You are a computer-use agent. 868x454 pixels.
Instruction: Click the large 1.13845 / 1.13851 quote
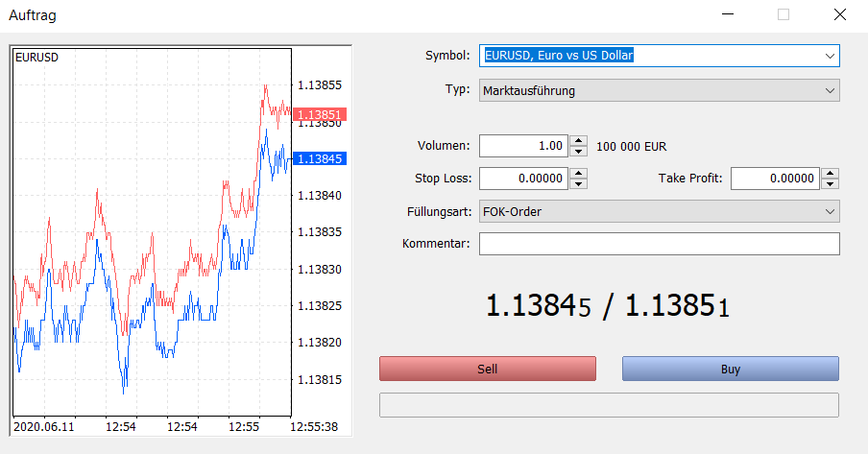pos(607,305)
